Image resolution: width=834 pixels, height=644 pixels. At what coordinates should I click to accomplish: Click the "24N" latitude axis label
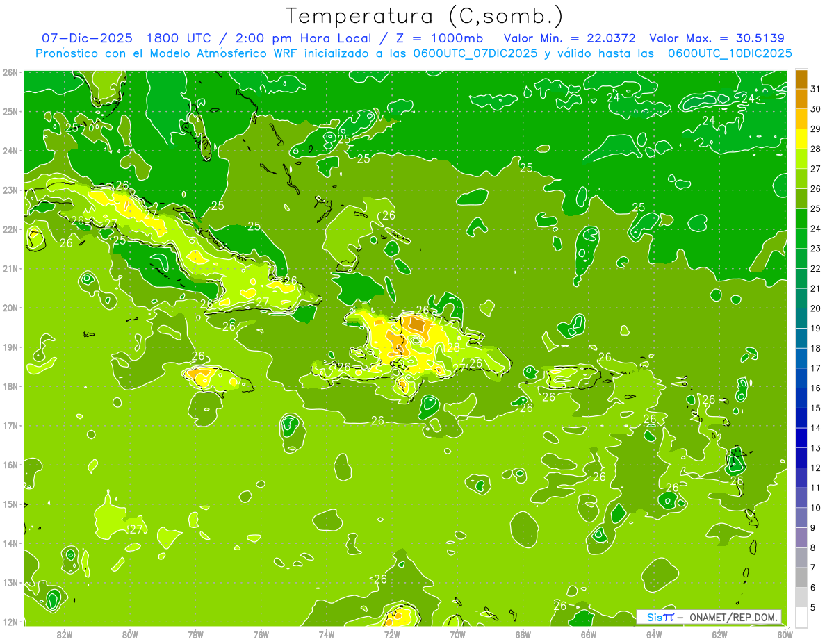pyautogui.click(x=10, y=151)
